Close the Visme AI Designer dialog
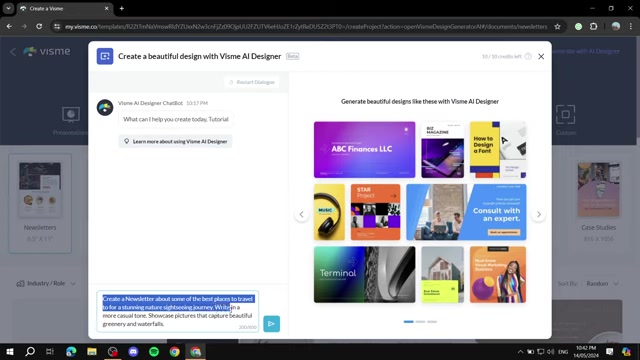This screenshot has height=360, width=640. tap(541, 56)
